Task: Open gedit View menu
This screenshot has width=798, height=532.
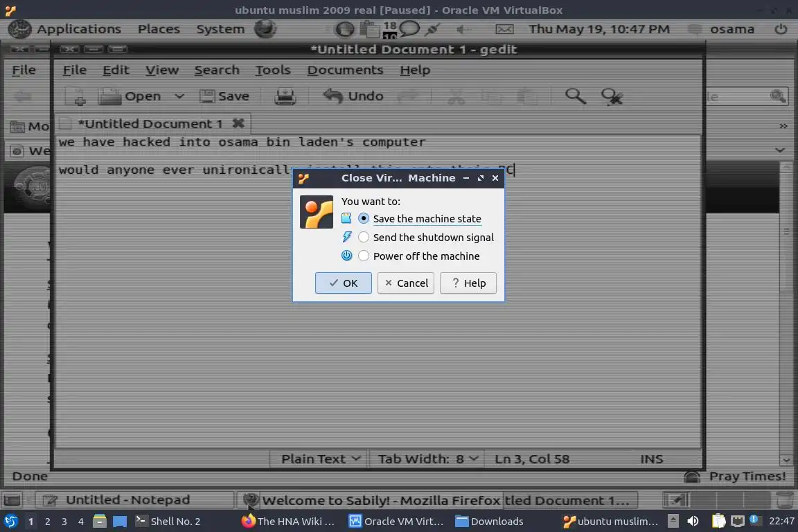Action: pyautogui.click(x=162, y=70)
